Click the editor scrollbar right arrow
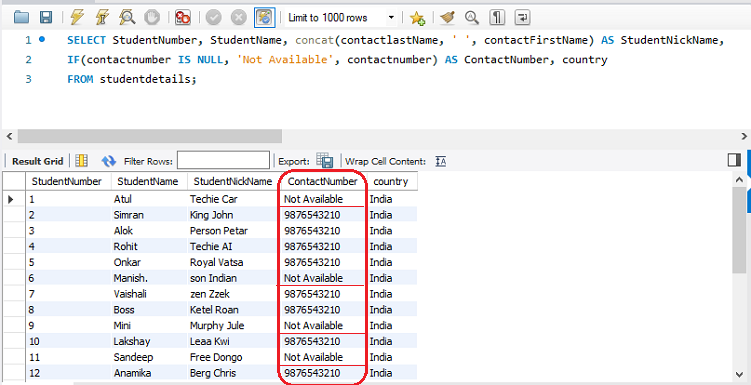 pos(744,136)
